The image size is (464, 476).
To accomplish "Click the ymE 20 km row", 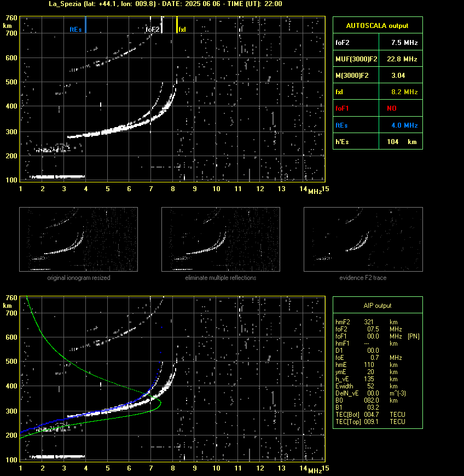I will tap(367, 371).
